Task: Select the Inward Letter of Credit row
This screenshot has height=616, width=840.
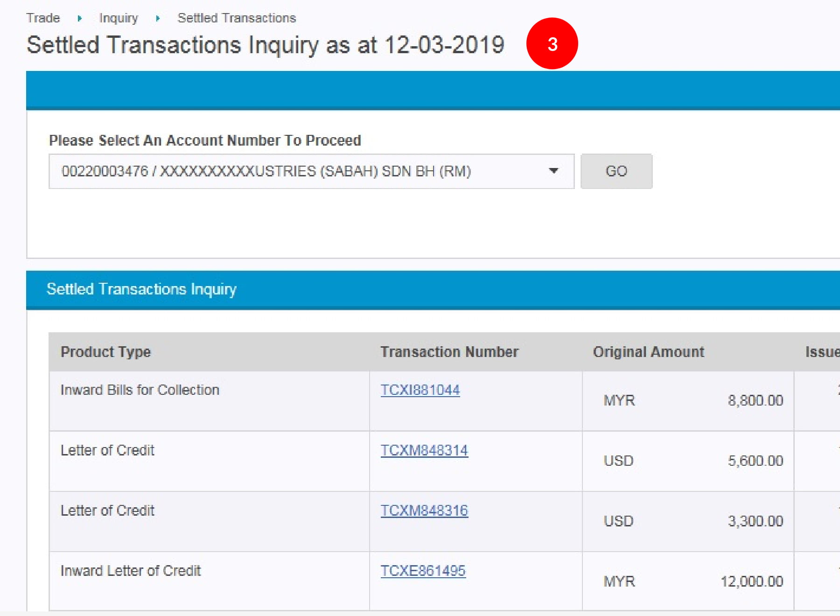Action: click(x=131, y=571)
